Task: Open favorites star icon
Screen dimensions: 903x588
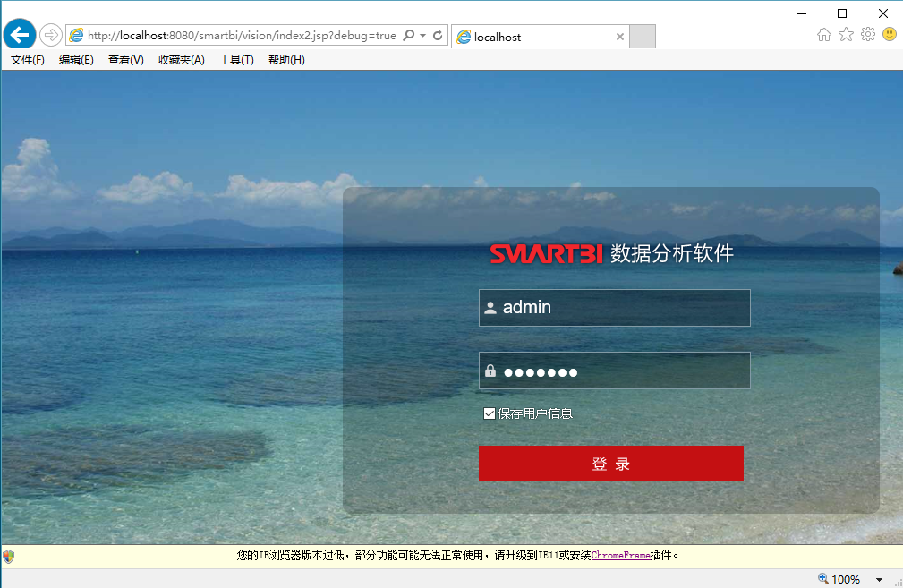Action: (x=846, y=35)
